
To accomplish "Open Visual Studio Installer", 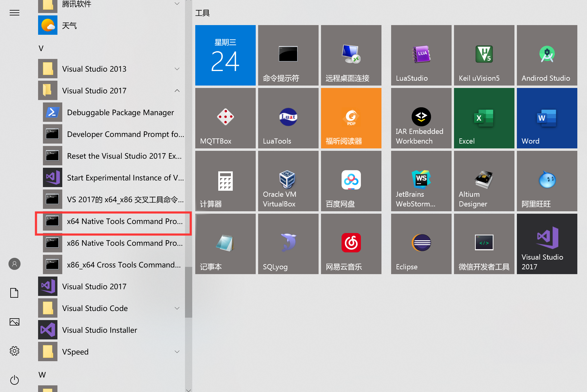I will pos(111,330).
